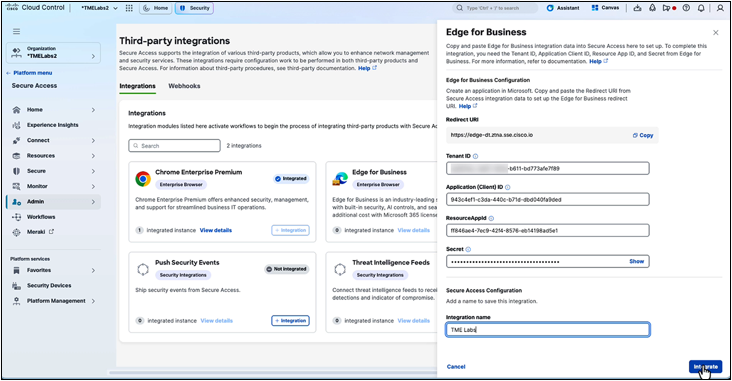The height and width of the screenshot is (381, 732).
Task: Open the AI Assistant
Action: 563,8
